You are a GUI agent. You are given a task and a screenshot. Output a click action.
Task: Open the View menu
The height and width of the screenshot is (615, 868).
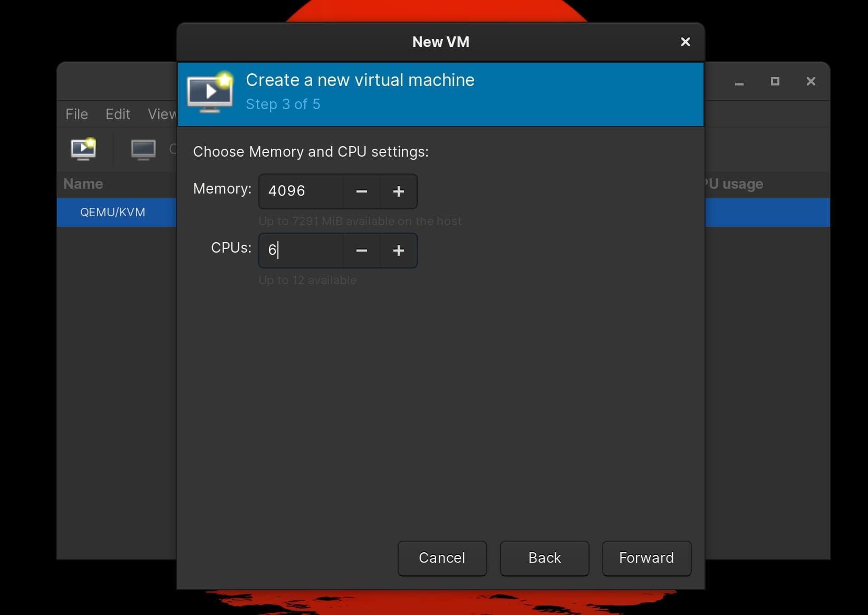click(161, 114)
